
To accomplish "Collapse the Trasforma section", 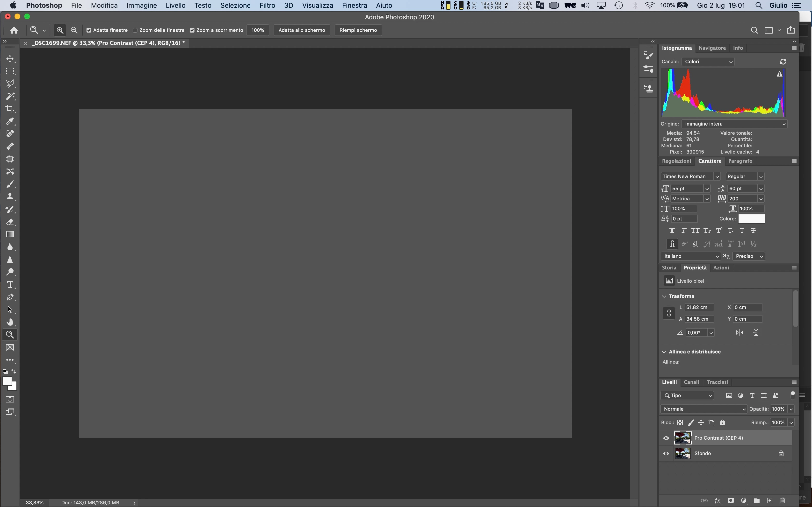I will 664,296.
